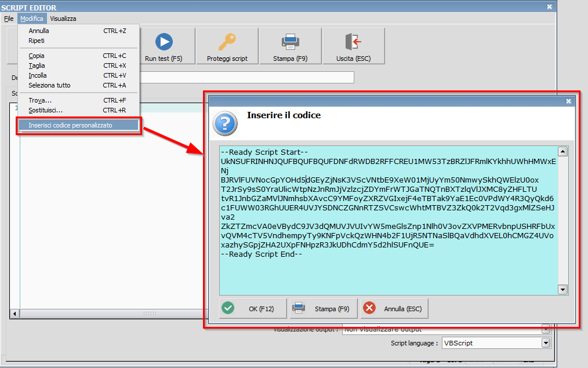Click the Proteggi script key icon
Viewport: 588px width, 368px height.
click(x=227, y=41)
